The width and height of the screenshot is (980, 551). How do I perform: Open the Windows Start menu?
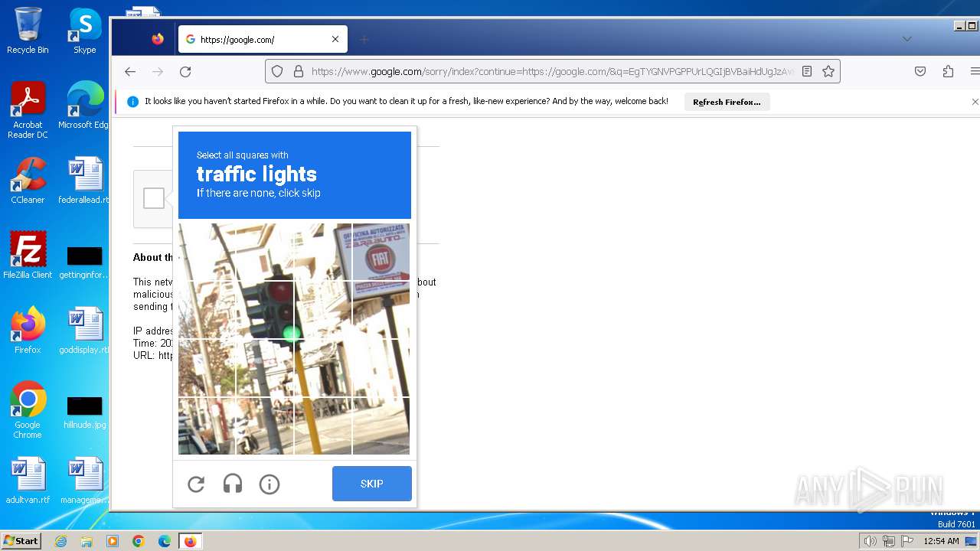pyautogui.click(x=21, y=541)
